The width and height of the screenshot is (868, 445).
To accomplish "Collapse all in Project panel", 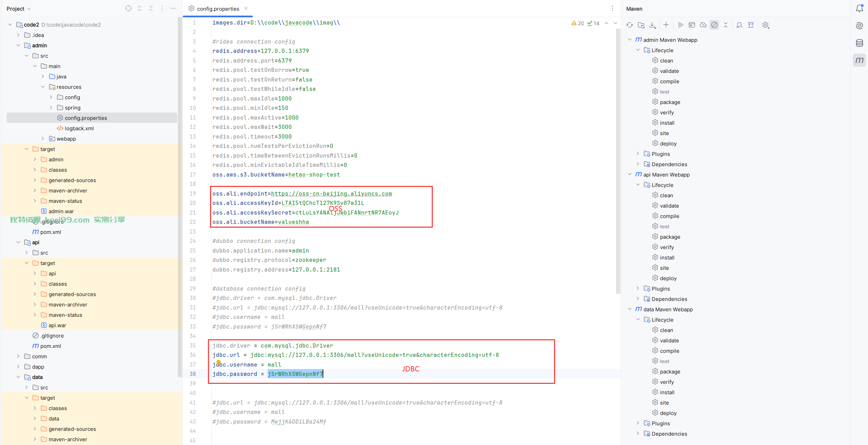I will [x=151, y=8].
